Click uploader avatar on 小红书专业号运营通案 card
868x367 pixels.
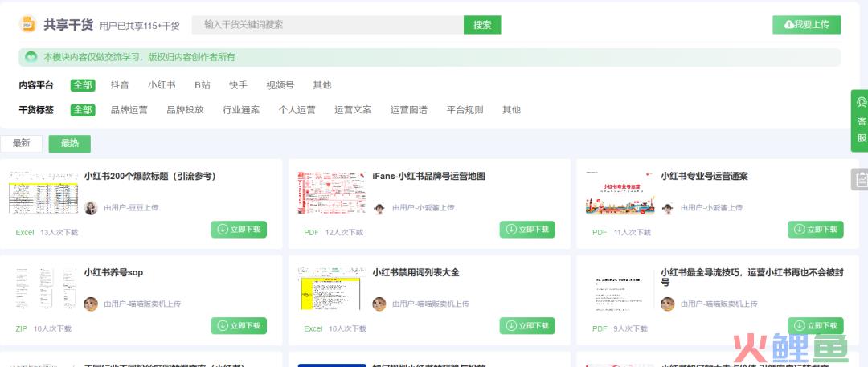tap(667, 207)
